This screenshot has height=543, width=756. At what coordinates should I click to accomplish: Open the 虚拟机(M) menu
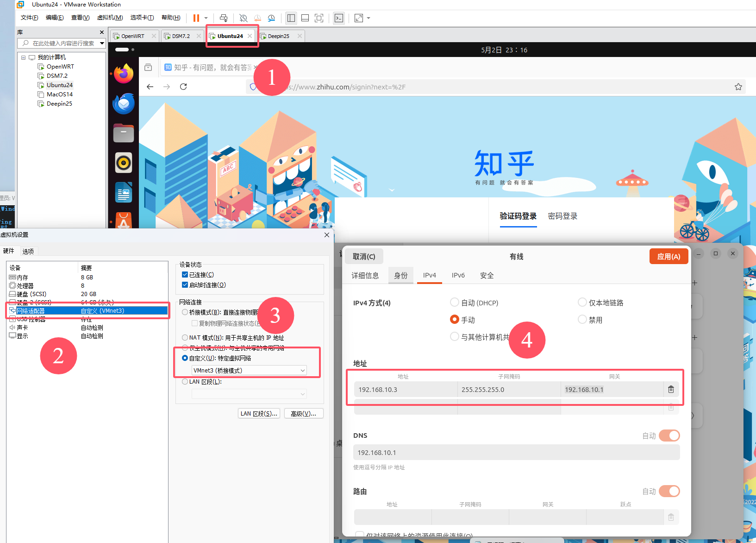pos(110,18)
